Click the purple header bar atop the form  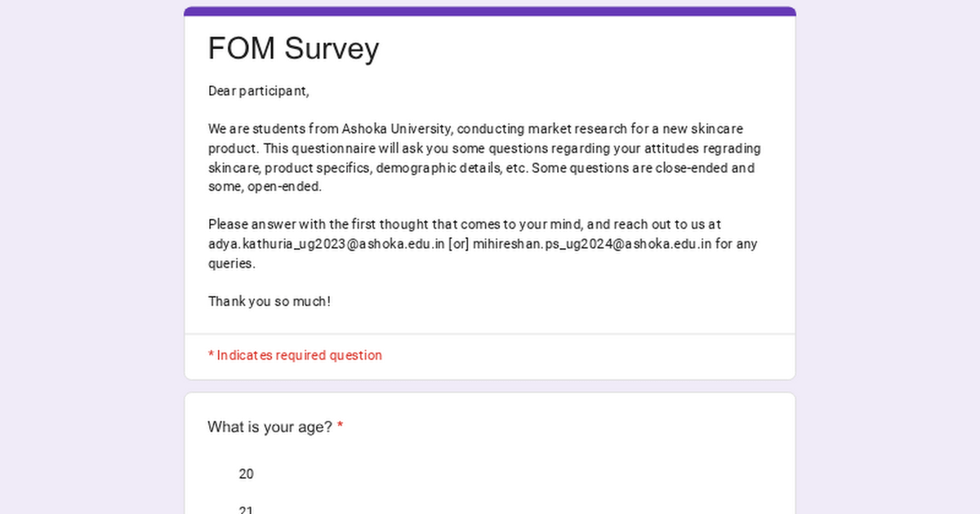pyautogui.click(x=490, y=11)
